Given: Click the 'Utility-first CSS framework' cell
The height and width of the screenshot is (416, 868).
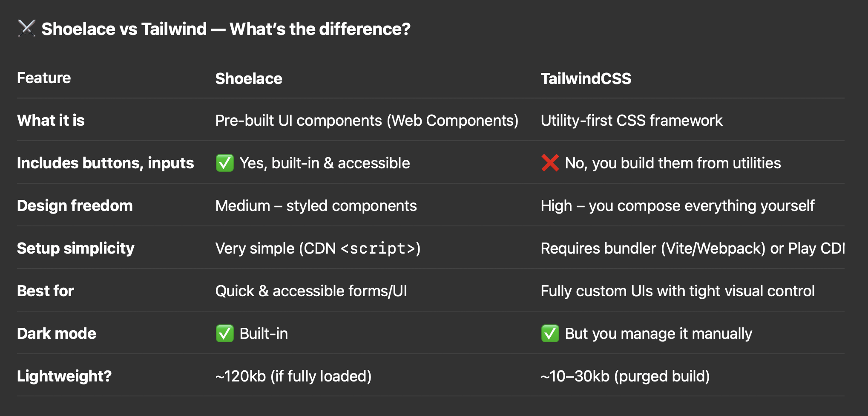Looking at the screenshot, I should click(x=632, y=121).
